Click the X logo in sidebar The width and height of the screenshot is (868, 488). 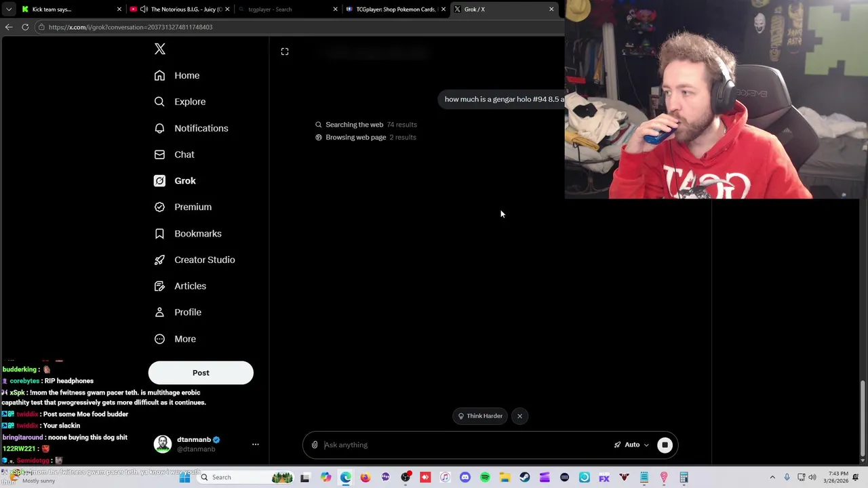point(160,49)
